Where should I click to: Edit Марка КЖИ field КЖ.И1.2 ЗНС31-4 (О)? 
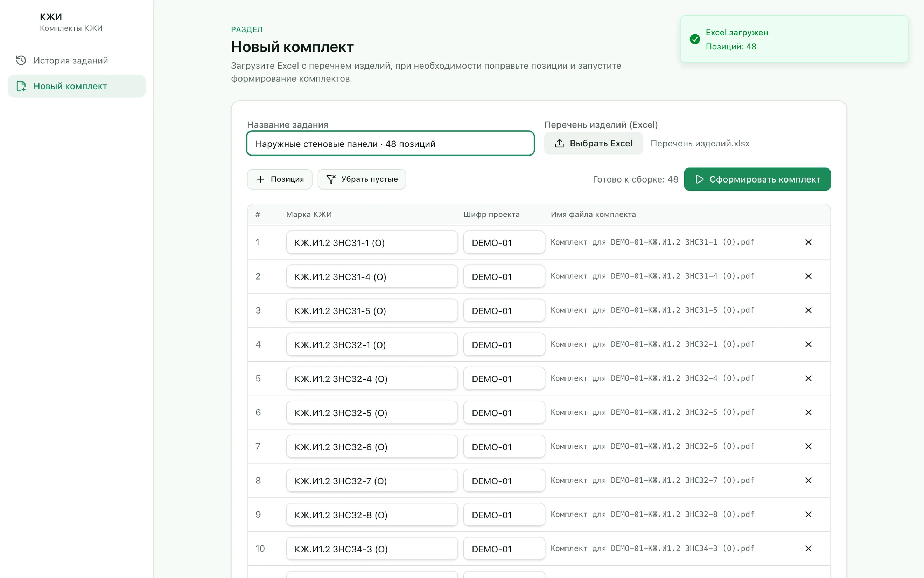(372, 276)
